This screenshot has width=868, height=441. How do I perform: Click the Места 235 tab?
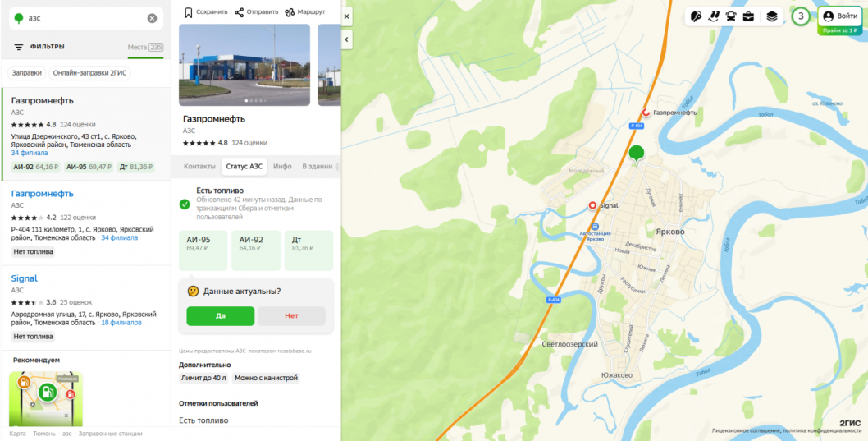click(x=145, y=47)
